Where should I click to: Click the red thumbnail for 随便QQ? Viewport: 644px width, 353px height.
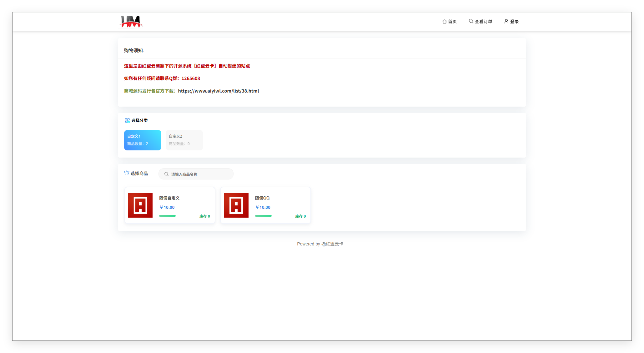pos(236,205)
